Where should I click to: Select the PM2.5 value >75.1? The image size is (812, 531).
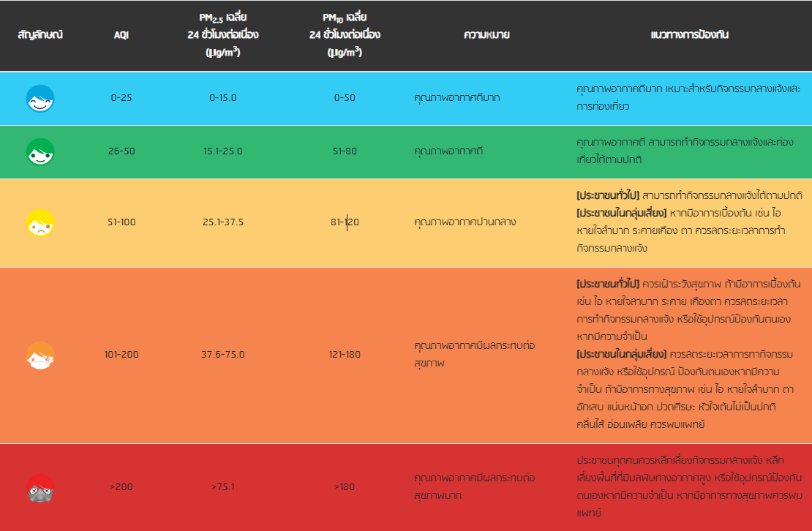(x=222, y=487)
